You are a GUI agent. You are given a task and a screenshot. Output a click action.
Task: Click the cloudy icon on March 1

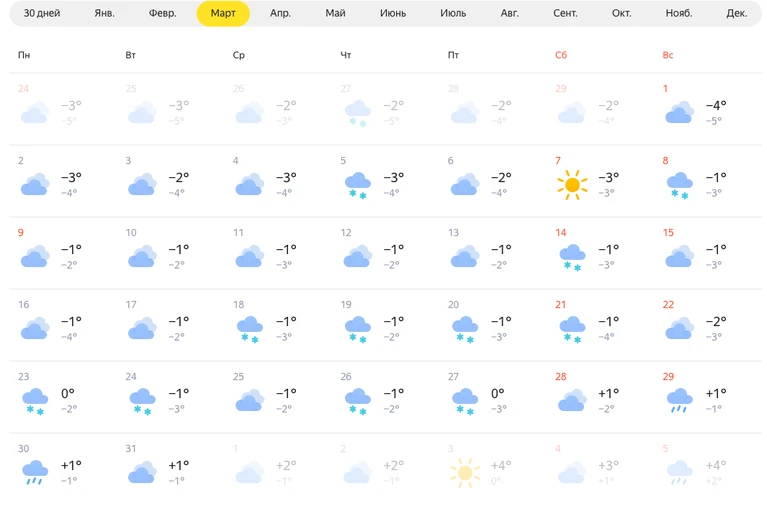point(679,112)
